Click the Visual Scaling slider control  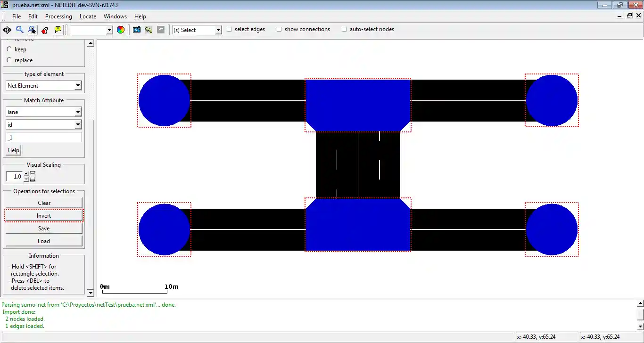click(33, 177)
